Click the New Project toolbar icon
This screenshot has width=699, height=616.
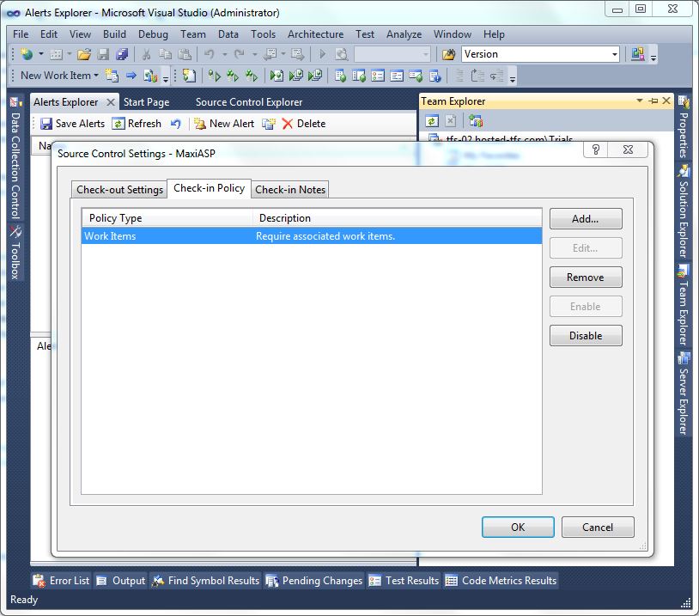27,54
